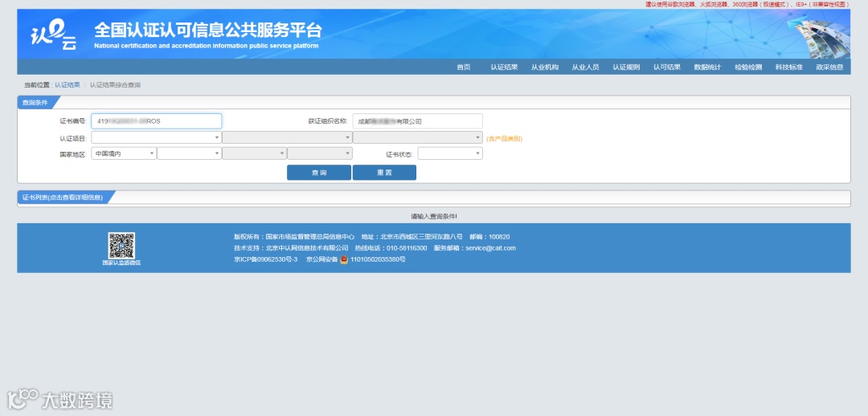Image resolution: width=868 pixels, height=416 pixels.
Task: Open 认可结果 in the navigation bar
Action: (x=667, y=67)
